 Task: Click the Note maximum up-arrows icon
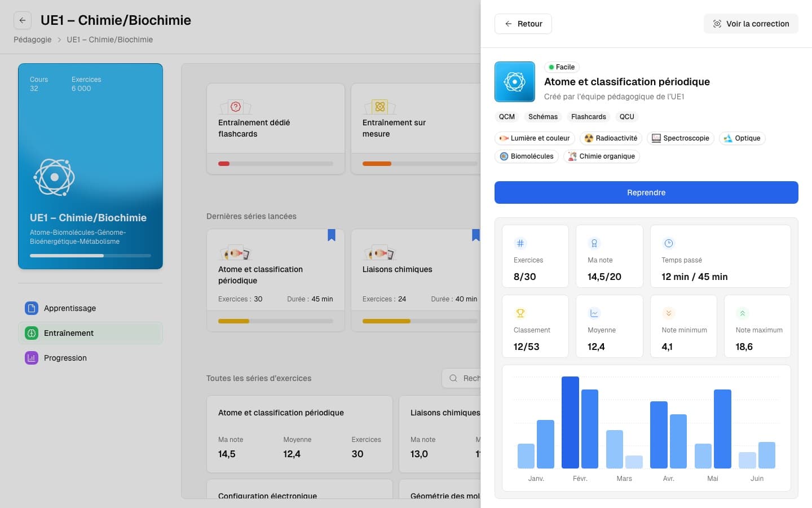pyautogui.click(x=742, y=313)
